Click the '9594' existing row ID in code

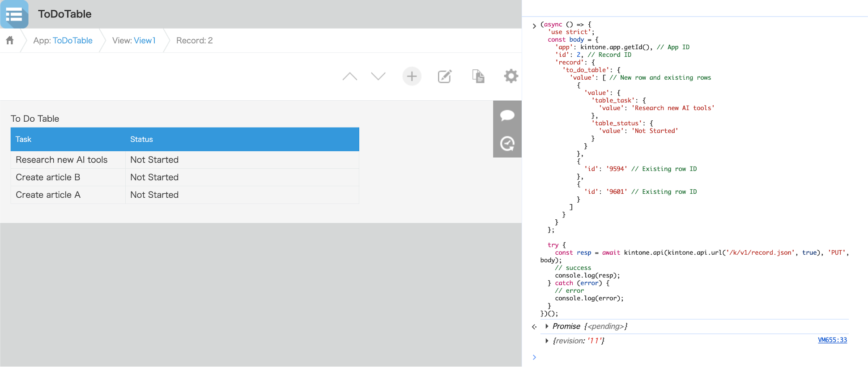tap(617, 169)
